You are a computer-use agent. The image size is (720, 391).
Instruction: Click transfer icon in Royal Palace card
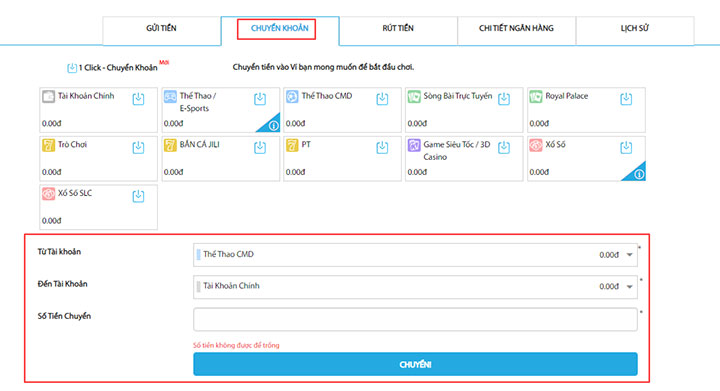pos(626,99)
